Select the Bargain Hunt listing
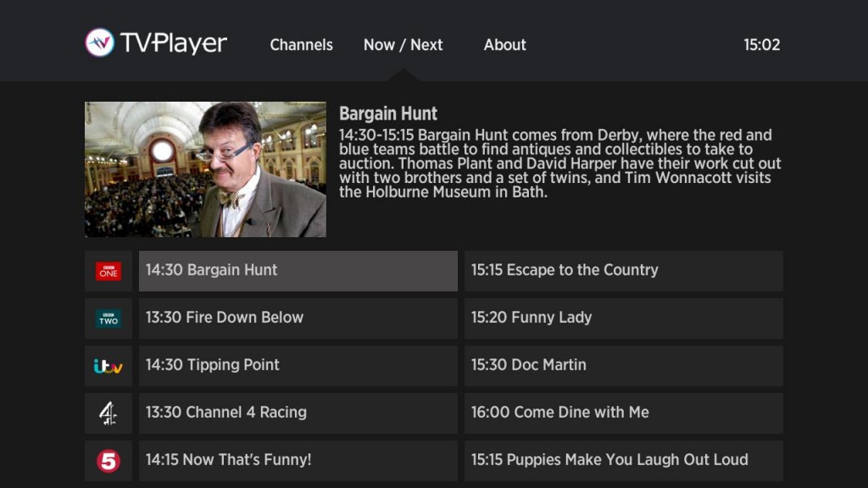868x488 pixels. pos(298,270)
